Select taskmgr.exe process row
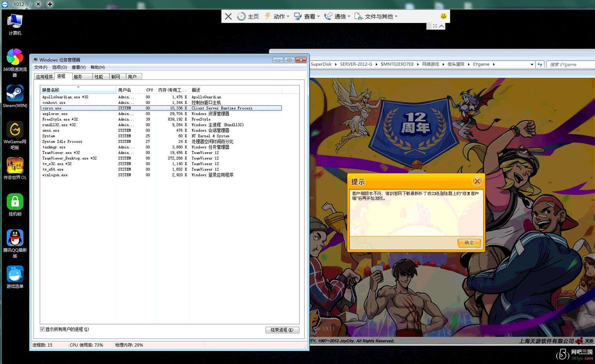This screenshot has height=364, width=595. pyautogui.click(x=161, y=147)
